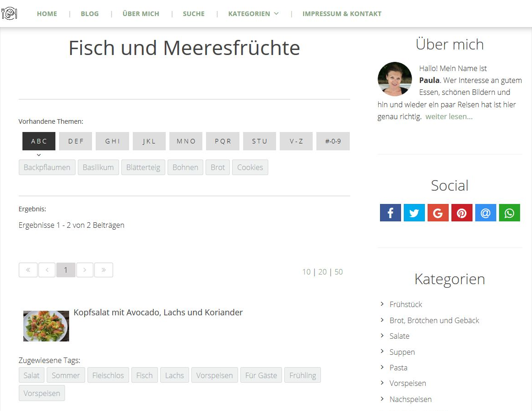This screenshot has height=418, width=532.
Task: Select the #-0-9 tab
Action: 333,141
